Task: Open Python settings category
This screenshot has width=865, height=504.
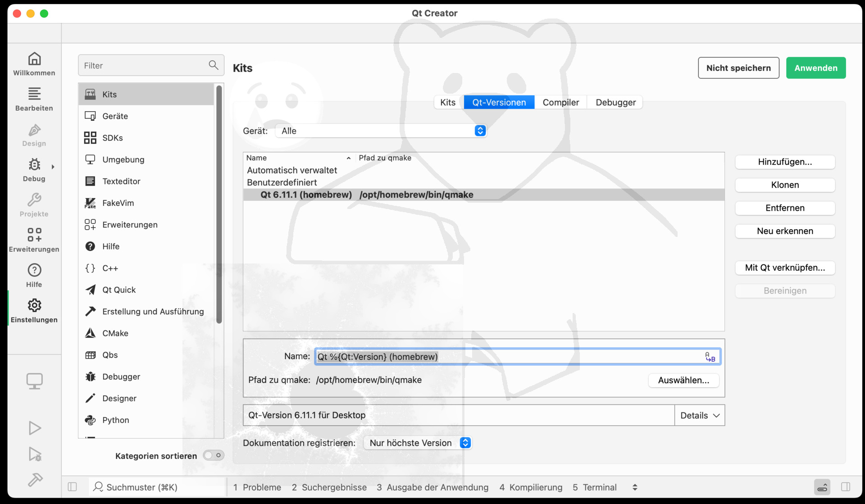Action: pyautogui.click(x=146, y=420)
